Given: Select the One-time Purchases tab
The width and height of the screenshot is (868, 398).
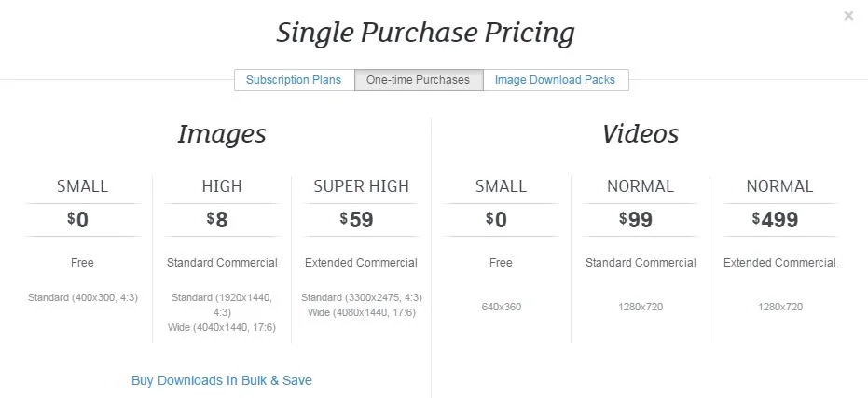Looking at the screenshot, I should [x=419, y=80].
